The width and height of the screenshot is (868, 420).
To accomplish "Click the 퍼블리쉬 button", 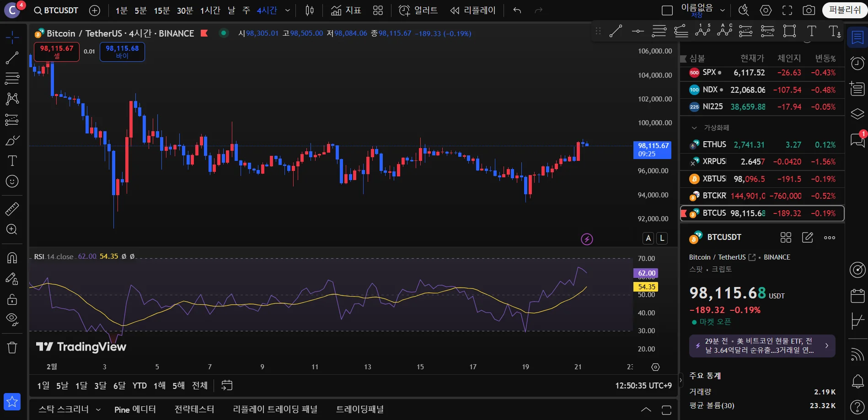I will coord(844,10).
